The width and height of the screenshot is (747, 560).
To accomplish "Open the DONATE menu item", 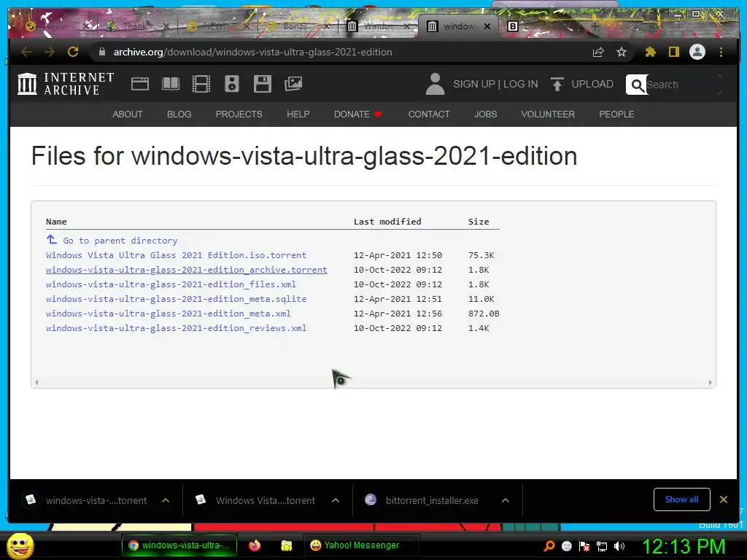I will 357,114.
